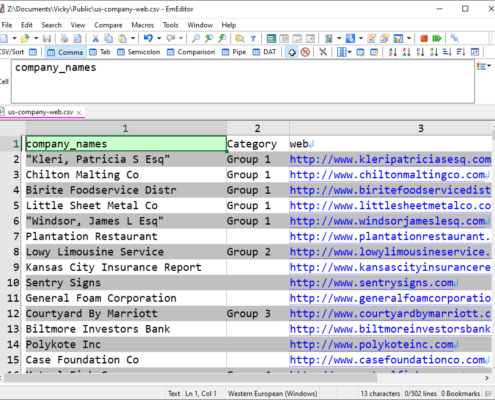Select the 'Lowy Limousine Service' cell

coord(126,252)
